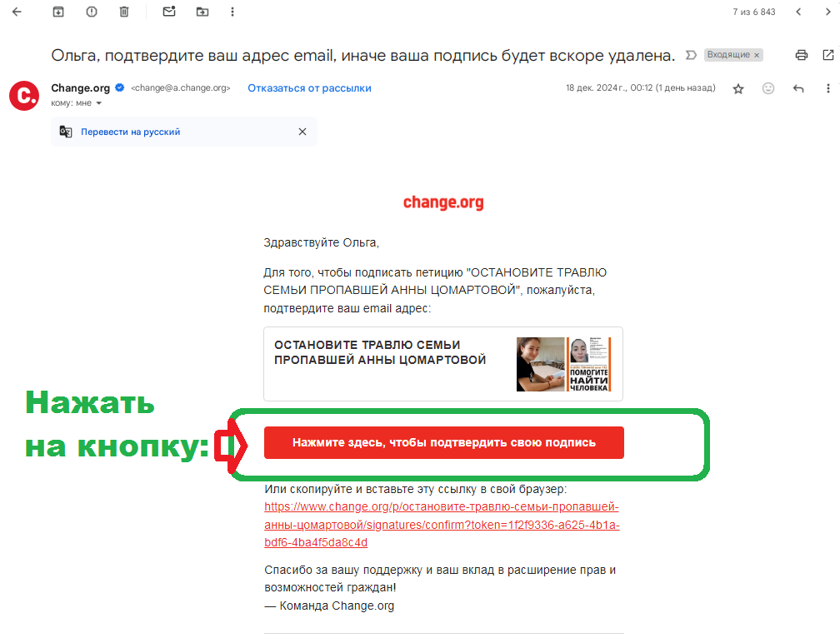This screenshot has width=840, height=643.
Task: Archive this Change.org email
Action: coord(58,12)
